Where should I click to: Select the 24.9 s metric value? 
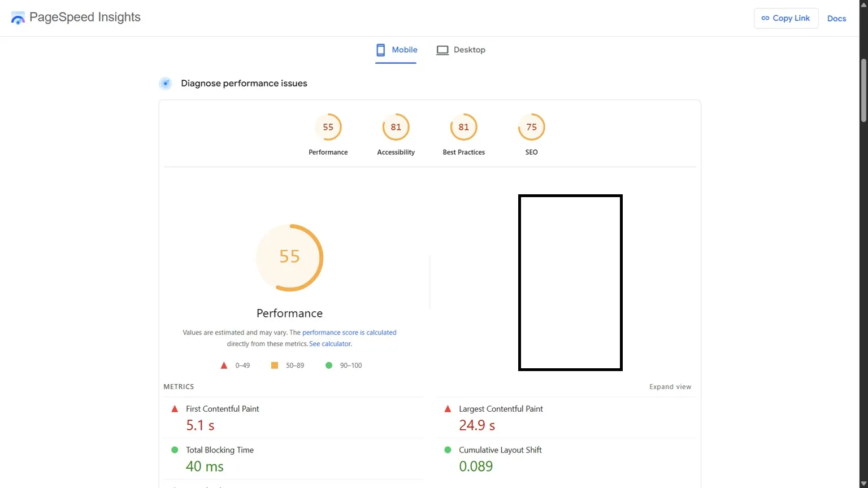(x=477, y=425)
